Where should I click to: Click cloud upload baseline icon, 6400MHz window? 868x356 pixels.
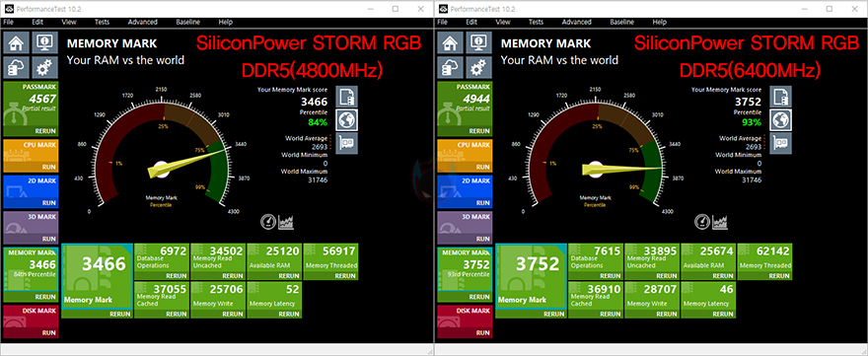coord(450,67)
